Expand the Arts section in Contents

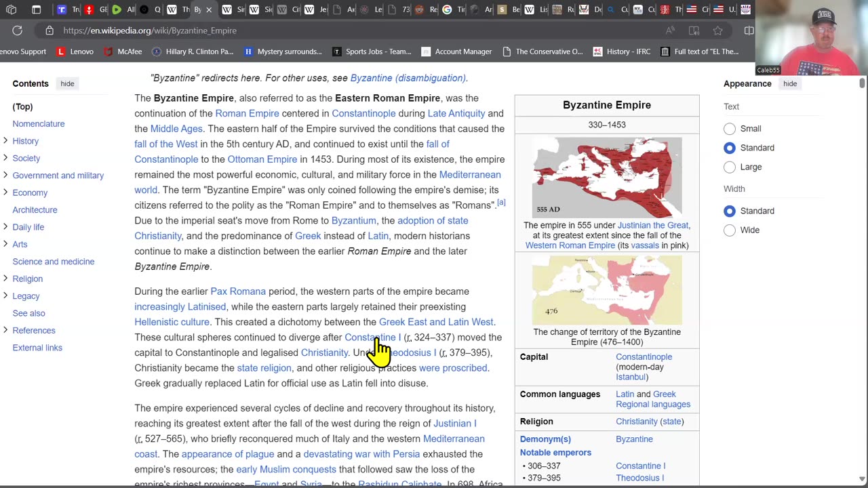coord(5,244)
